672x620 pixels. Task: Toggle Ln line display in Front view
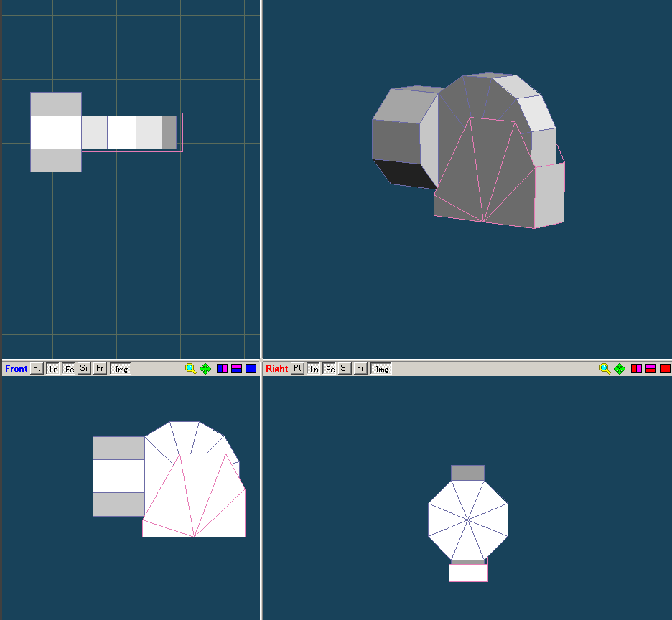point(54,369)
